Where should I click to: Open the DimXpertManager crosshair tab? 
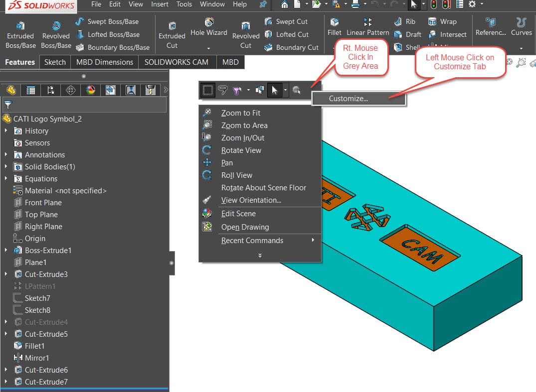coord(70,90)
